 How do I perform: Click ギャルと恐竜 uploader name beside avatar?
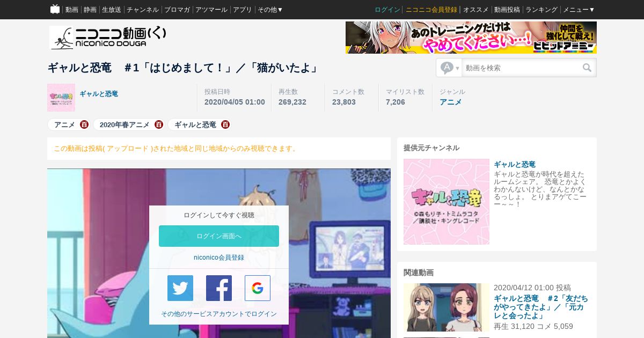coord(99,94)
